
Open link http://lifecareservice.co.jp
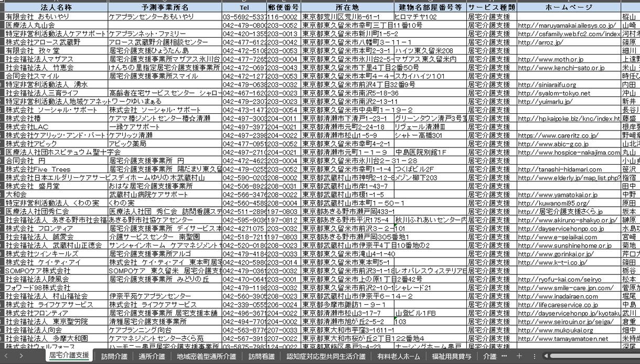click(x=557, y=305)
